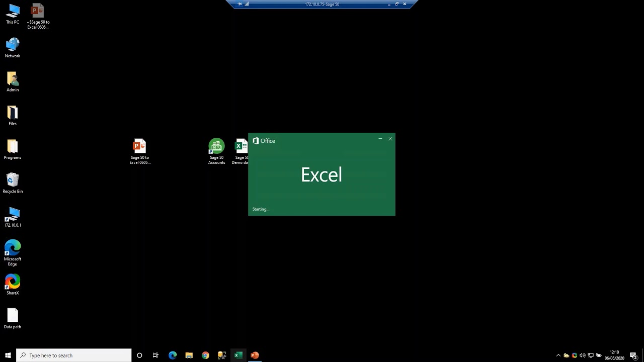Viewport: 644px width, 362px height.
Task: Minimize the remote desktop session
Action: pos(389,4)
